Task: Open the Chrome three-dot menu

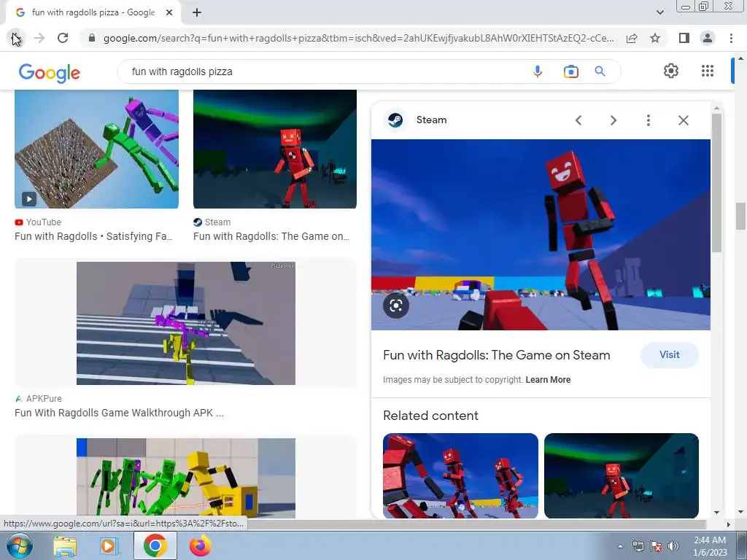Action: (x=731, y=38)
